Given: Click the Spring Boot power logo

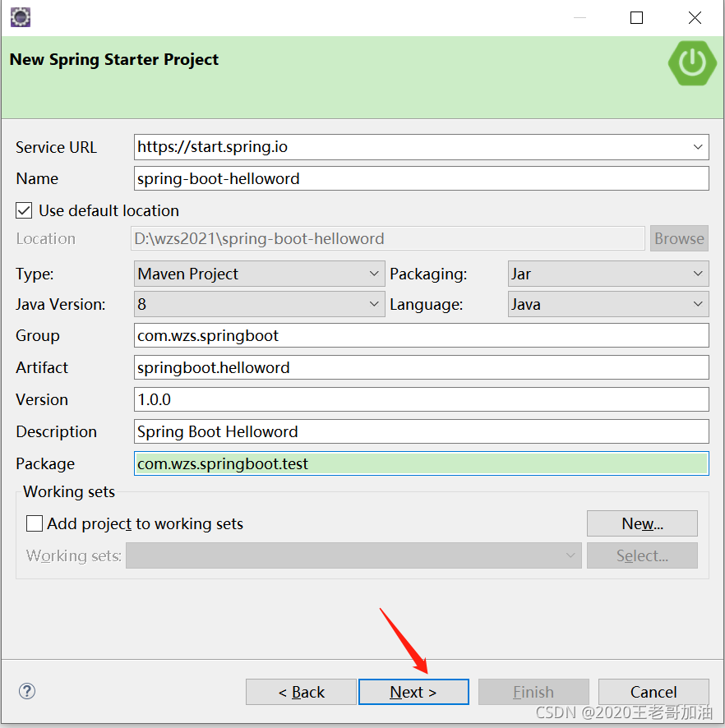Looking at the screenshot, I should [692, 63].
